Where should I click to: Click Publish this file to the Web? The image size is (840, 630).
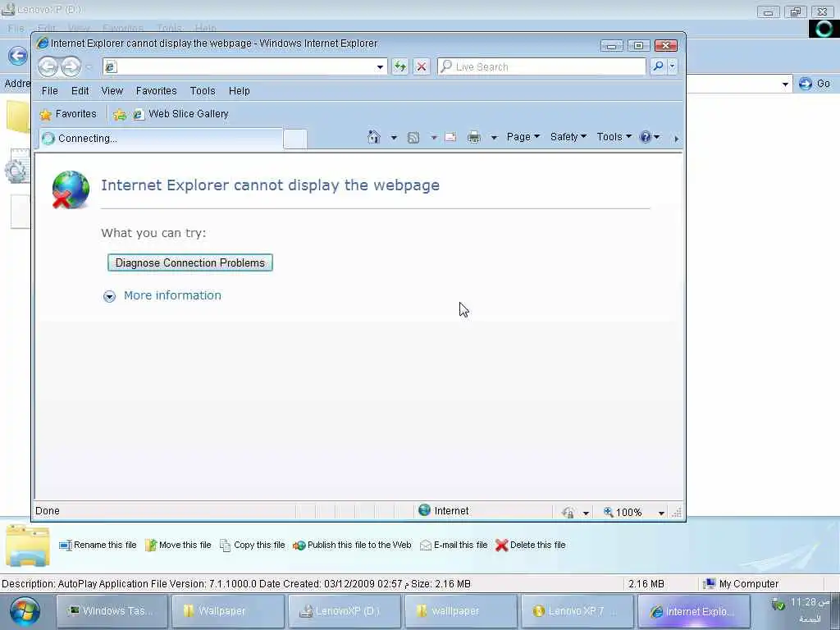click(x=352, y=546)
